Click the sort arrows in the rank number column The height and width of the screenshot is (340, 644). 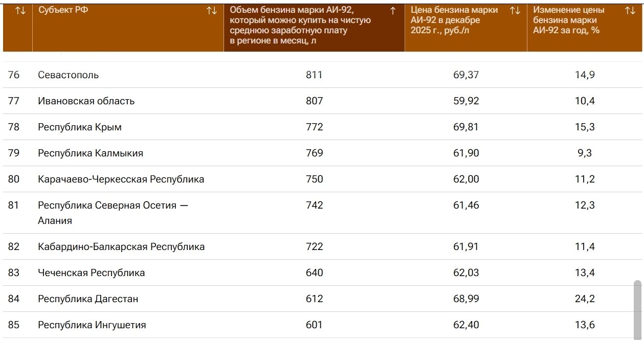tap(20, 11)
